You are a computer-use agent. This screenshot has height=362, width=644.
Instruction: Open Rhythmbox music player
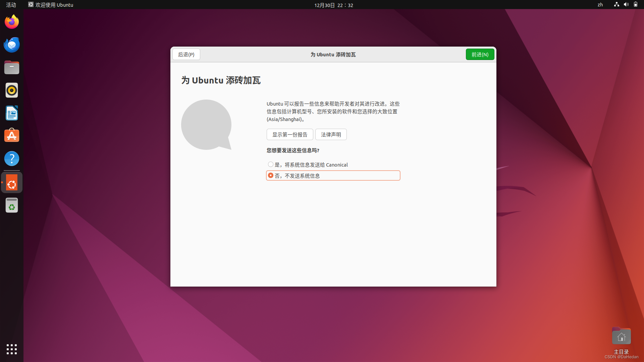pos(11,90)
